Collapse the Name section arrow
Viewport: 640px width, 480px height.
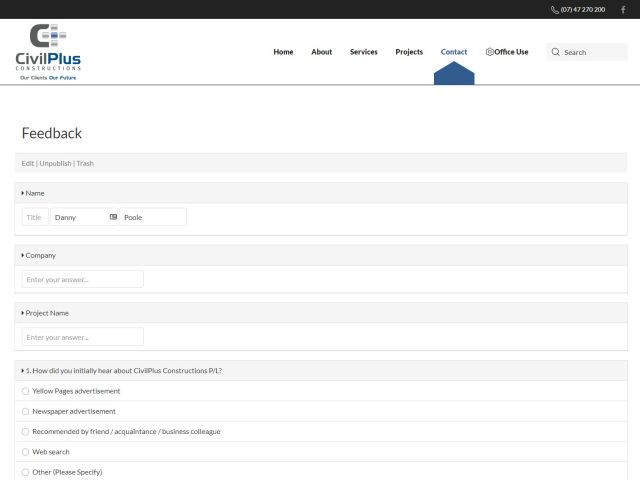(22, 193)
